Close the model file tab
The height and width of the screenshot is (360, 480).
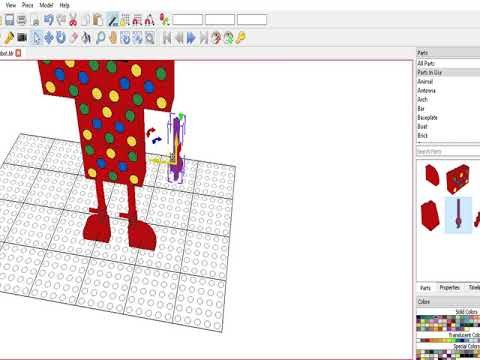pos(19,53)
